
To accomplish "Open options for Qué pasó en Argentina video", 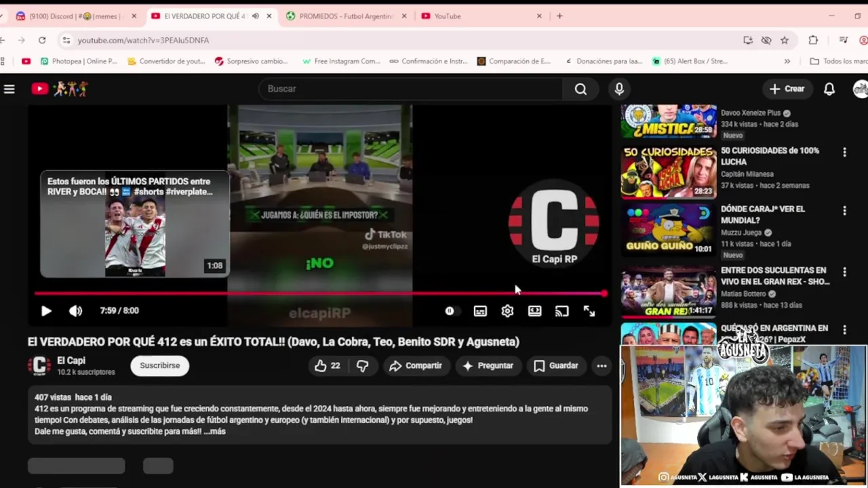I will (844, 330).
